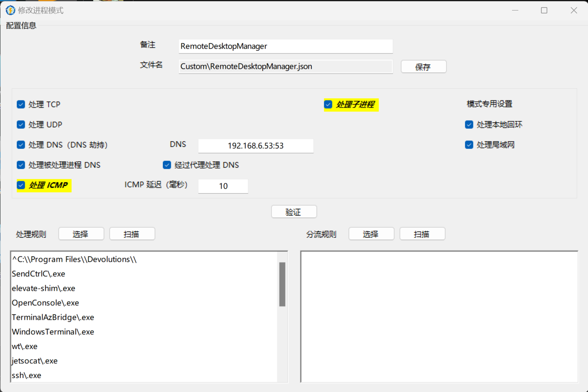Click the DNS address input field
This screenshot has width=588, height=392.
click(256, 146)
